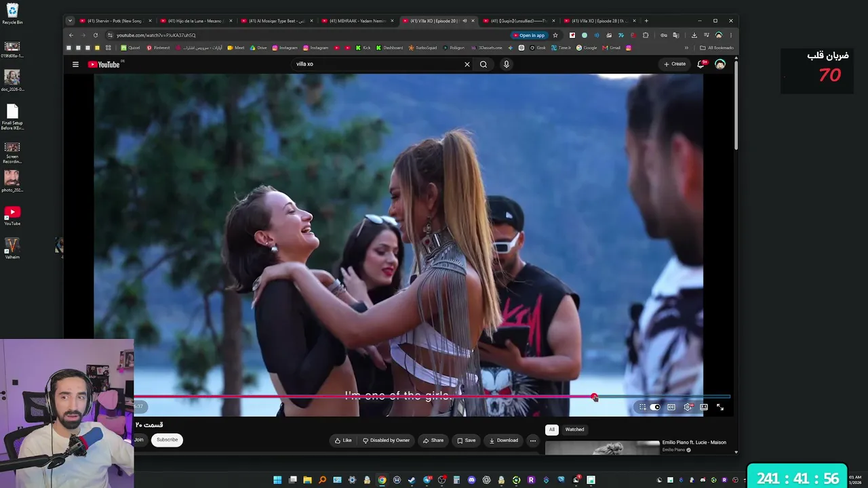
Task: Open a new browser tab
Action: 646,21
